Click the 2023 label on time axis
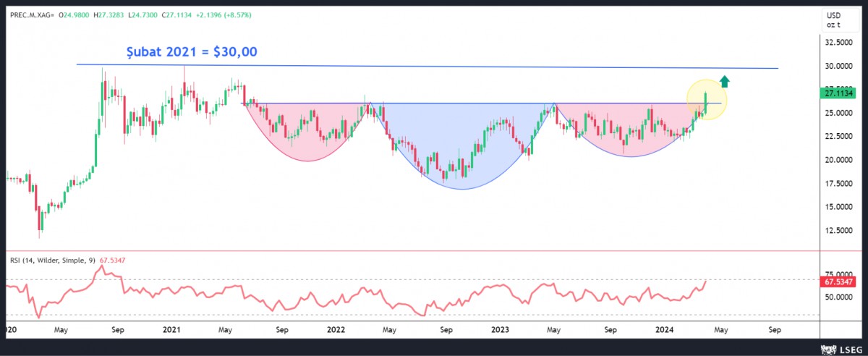 (x=500, y=329)
